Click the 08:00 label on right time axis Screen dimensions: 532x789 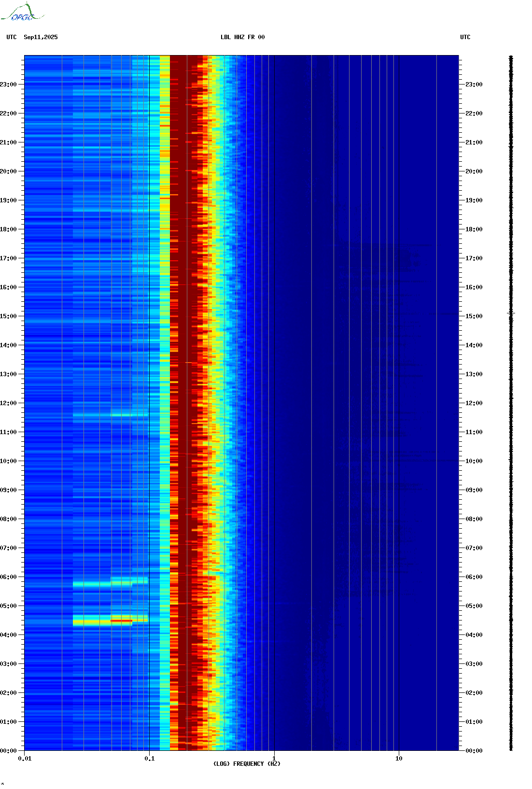point(474,519)
